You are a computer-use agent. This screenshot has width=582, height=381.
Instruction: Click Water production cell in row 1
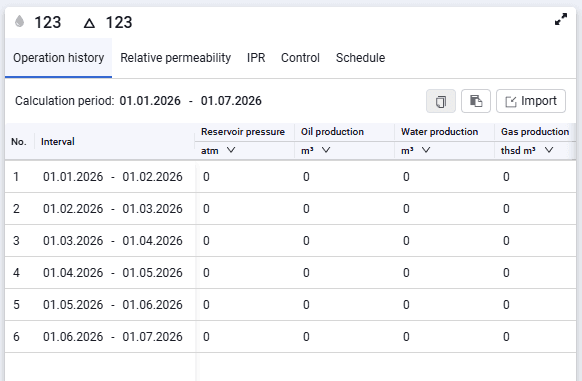tap(445, 177)
